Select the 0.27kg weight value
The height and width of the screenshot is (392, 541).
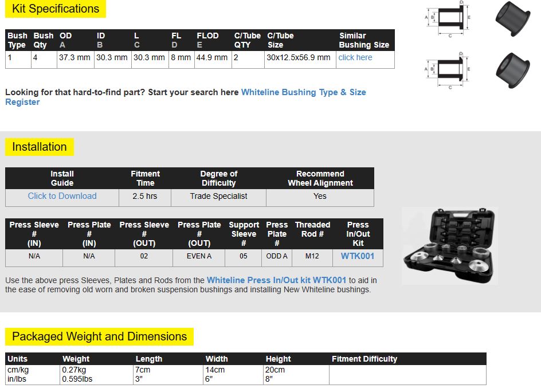tap(74, 370)
